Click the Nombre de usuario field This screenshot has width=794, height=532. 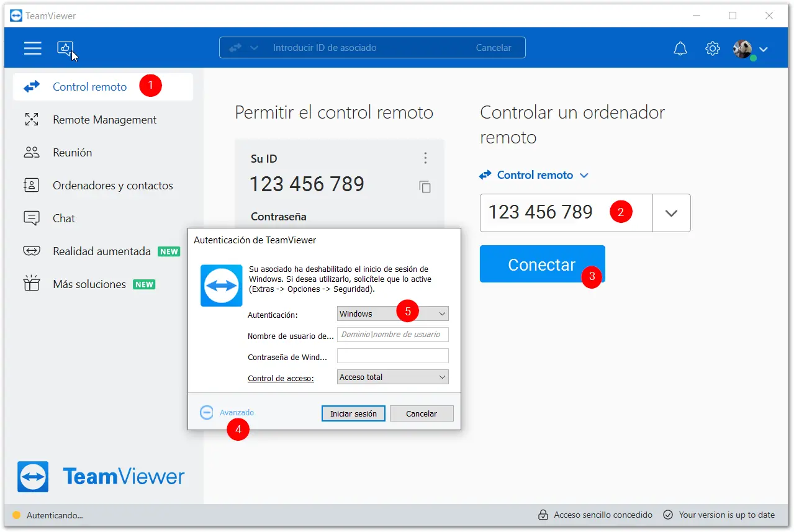coord(392,335)
